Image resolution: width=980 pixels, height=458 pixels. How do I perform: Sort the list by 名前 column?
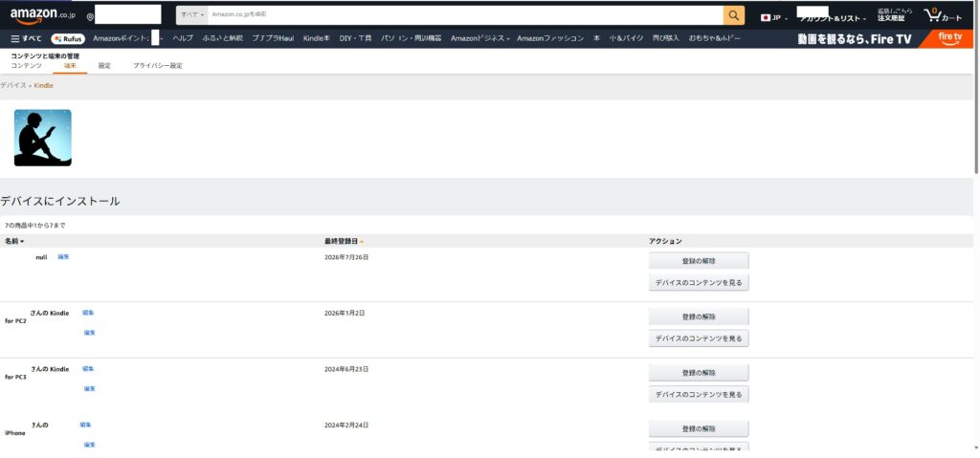tap(14, 241)
